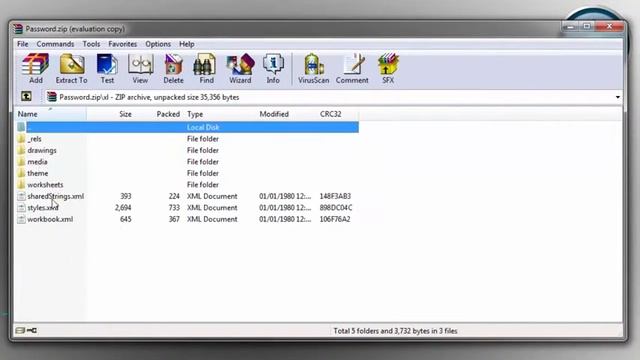Click the sharedStrings.xml file icon
The width and height of the screenshot is (640, 360).
click(x=21, y=196)
